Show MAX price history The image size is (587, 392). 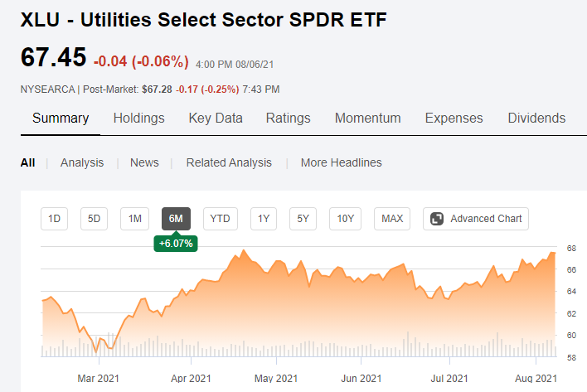(x=392, y=219)
